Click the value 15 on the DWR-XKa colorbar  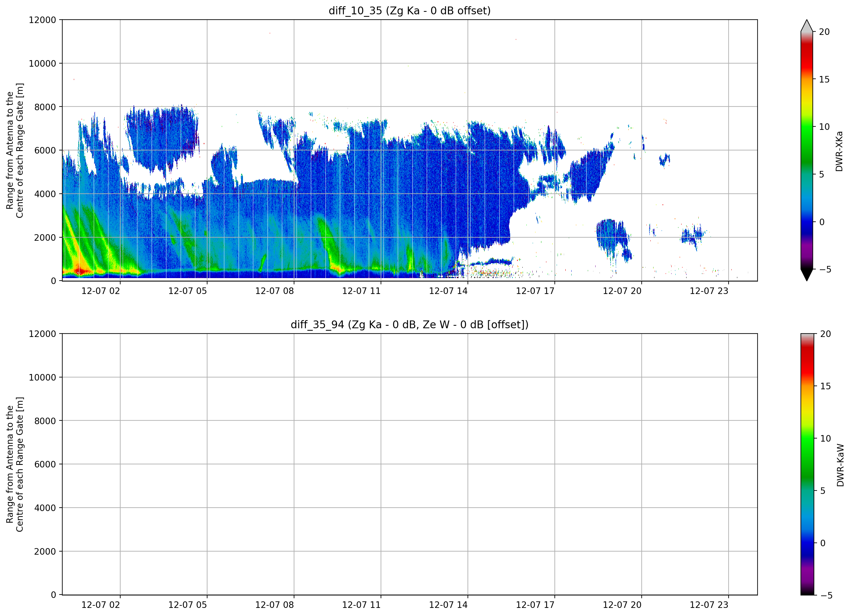[824, 79]
